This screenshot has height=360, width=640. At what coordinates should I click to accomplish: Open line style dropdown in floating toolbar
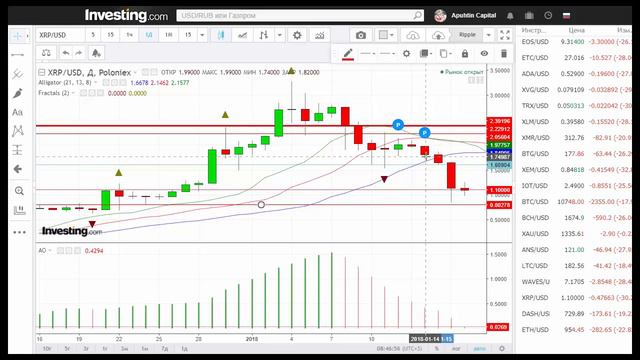(368, 53)
